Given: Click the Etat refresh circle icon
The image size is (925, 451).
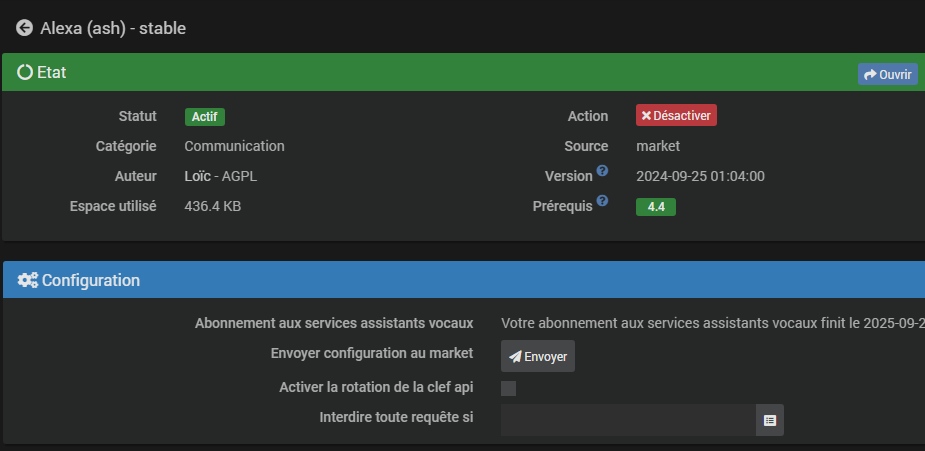Looking at the screenshot, I should pos(25,73).
